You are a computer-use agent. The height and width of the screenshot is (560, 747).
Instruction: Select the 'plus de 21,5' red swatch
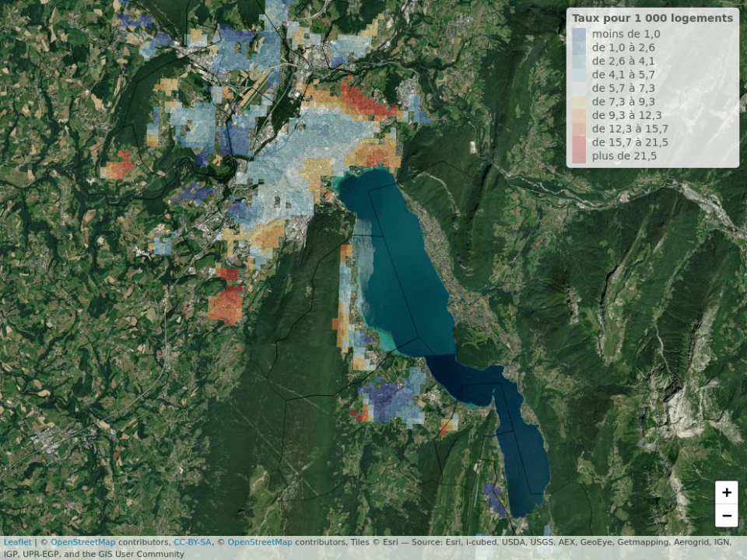click(x=579, y=156)
